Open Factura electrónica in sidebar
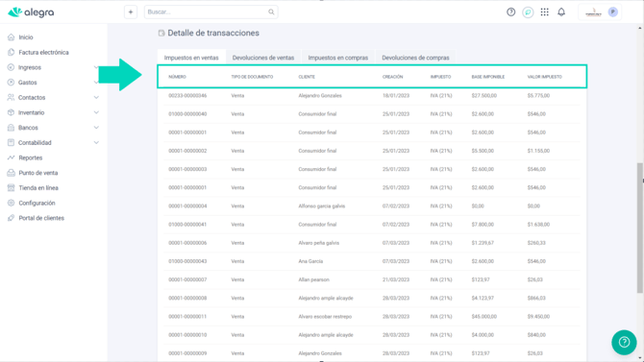This screenshot has height=362, width=644. (x=43, y=52)
